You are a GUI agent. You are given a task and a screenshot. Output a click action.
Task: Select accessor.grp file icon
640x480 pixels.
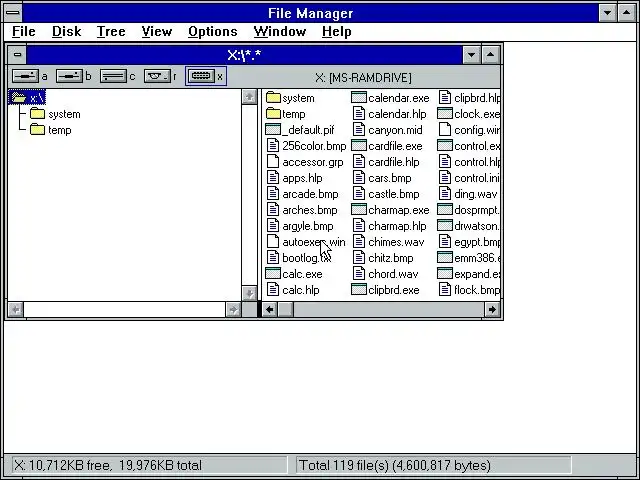pyautogui.click(x=273, y=162)
